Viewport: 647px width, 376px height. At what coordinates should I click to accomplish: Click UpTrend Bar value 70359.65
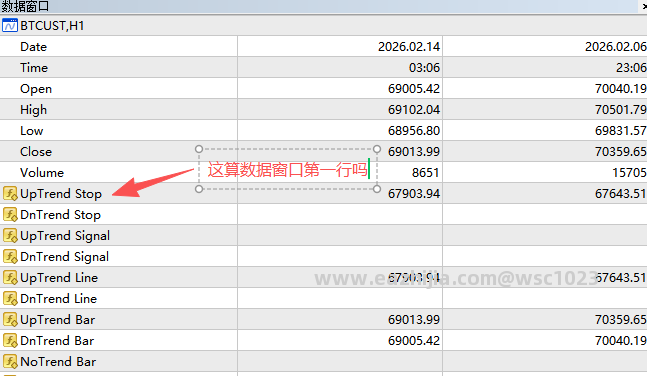click(621, 319)
